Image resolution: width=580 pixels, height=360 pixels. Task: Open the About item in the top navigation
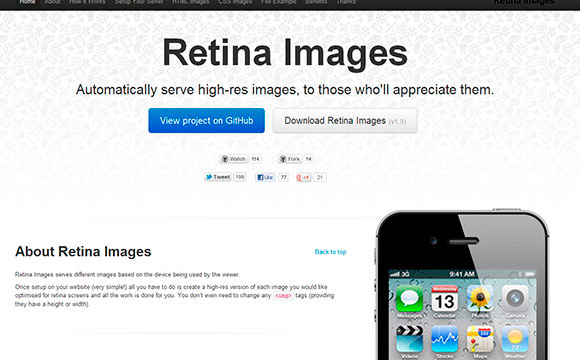[52, 2]
